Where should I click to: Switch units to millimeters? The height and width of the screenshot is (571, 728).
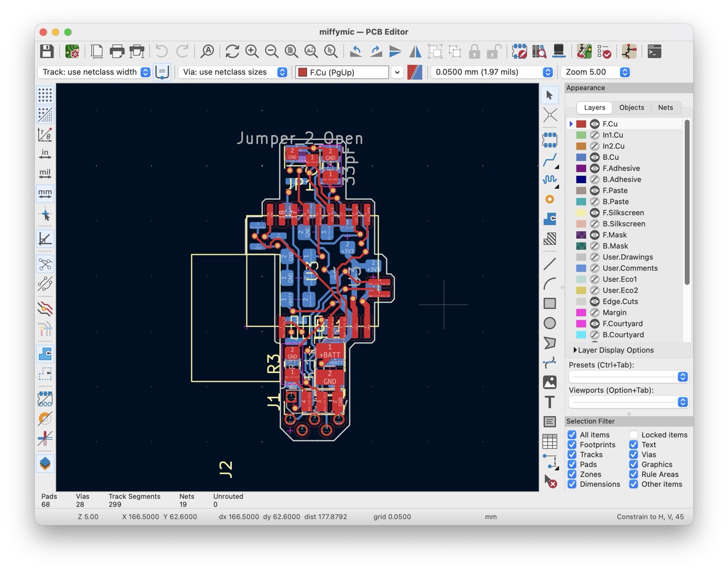coord(45,193)
